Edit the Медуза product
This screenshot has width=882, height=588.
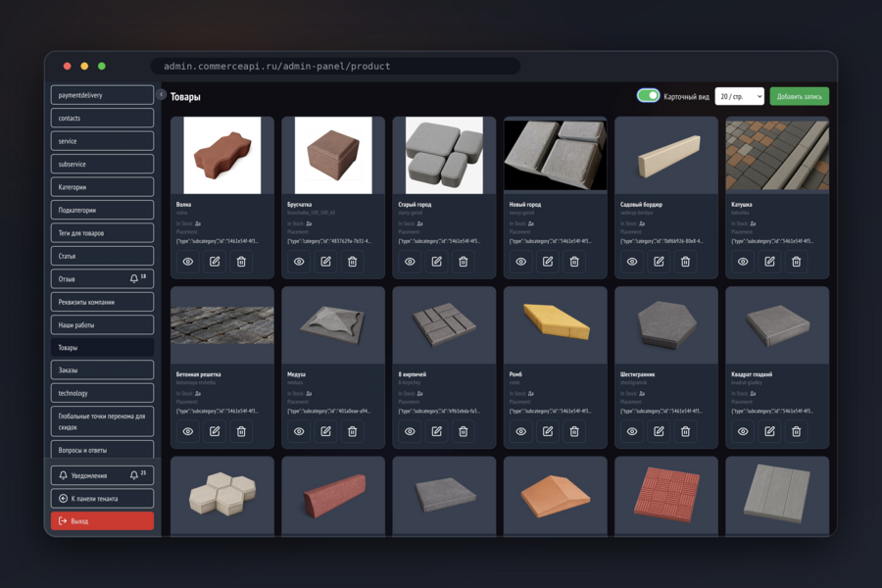[325, 431]
